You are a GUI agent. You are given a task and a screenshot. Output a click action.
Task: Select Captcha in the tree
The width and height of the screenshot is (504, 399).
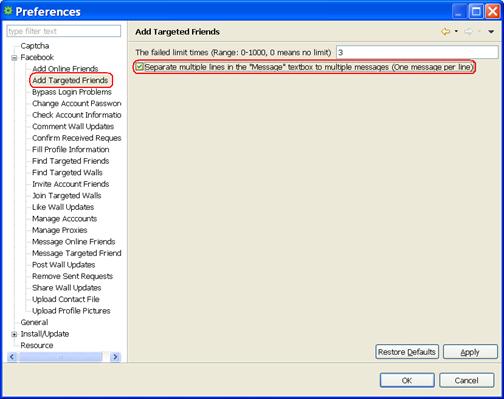coord(35,46)
